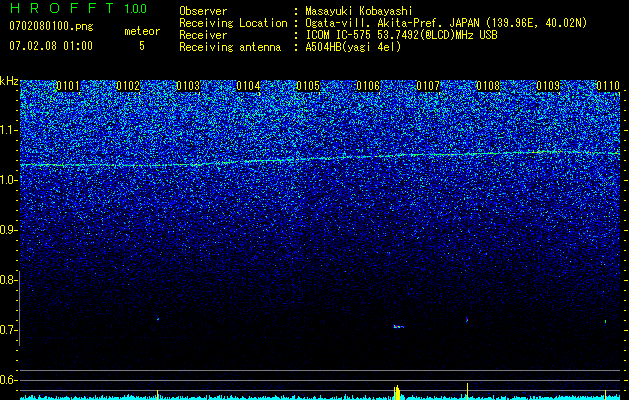This screenshot has height=400, width=629.
Task: Select the file name 0702080100.png
Action: click(51, 26)
